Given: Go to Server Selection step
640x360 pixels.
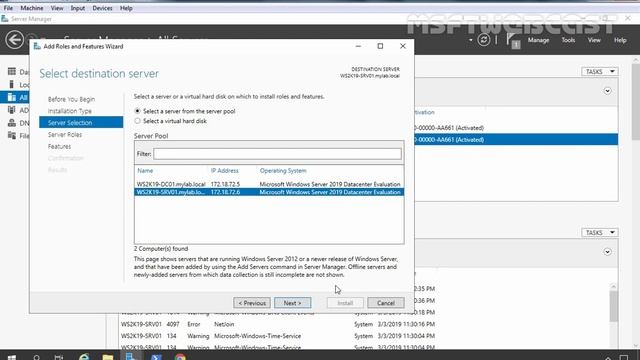Looking at the screenshot, I should pos(81,122).
